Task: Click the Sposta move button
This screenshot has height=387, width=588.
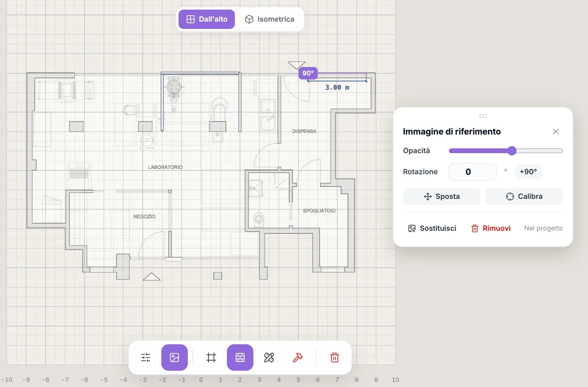Action: [442, 196]
